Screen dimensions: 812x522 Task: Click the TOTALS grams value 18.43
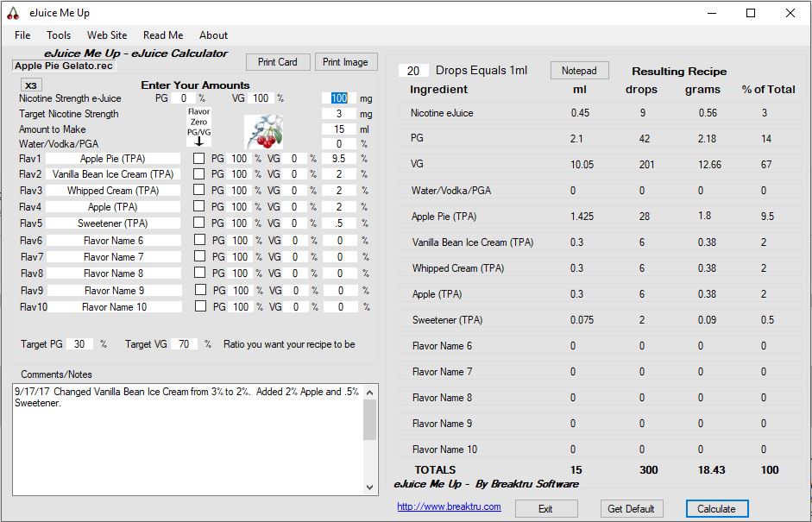tap(710, 469)
